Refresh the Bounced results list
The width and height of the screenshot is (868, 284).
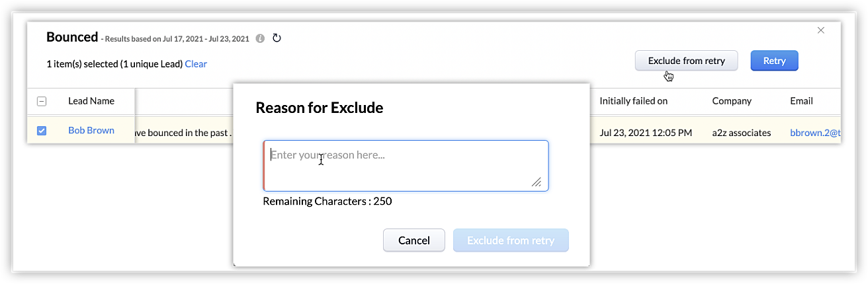point(277,38)
